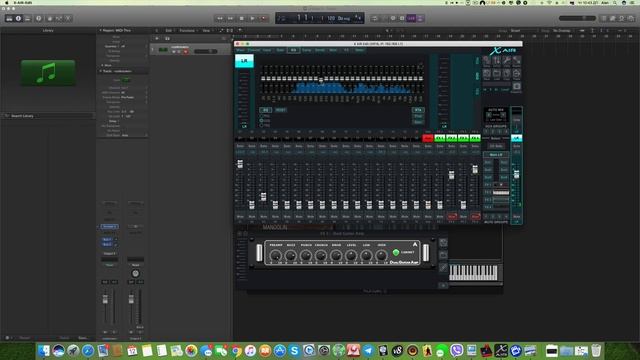Open the Edit menu in Tracks area
The width and height of the screenshot is (640, 360).
click(x=169, y=30)
